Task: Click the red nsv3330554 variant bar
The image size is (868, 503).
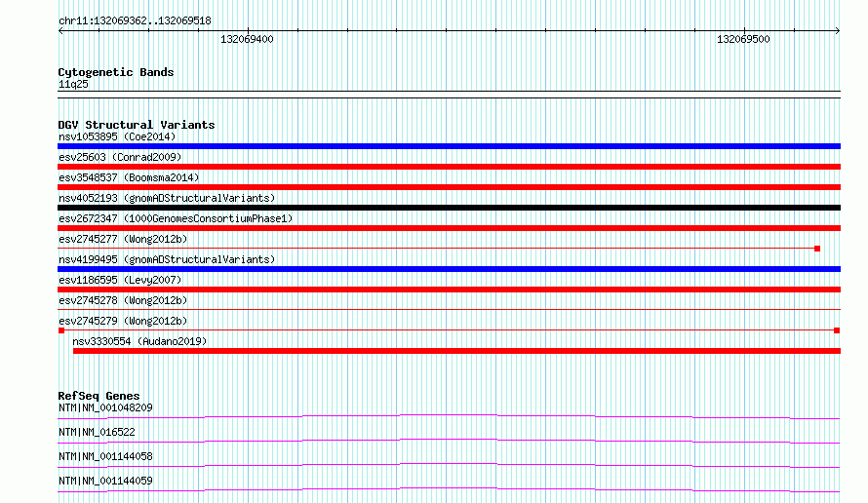Action: [456, 351]
